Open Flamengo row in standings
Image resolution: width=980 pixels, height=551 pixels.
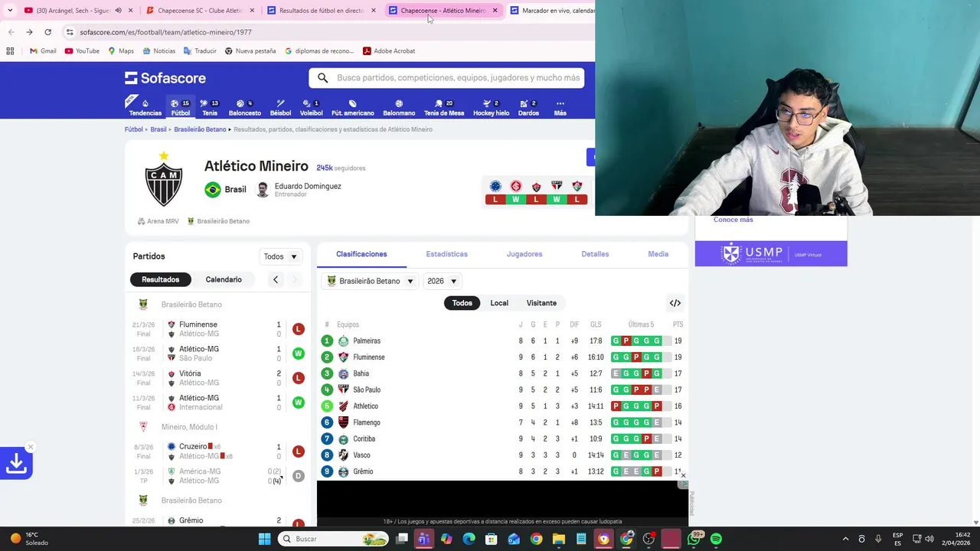[502, 422]
